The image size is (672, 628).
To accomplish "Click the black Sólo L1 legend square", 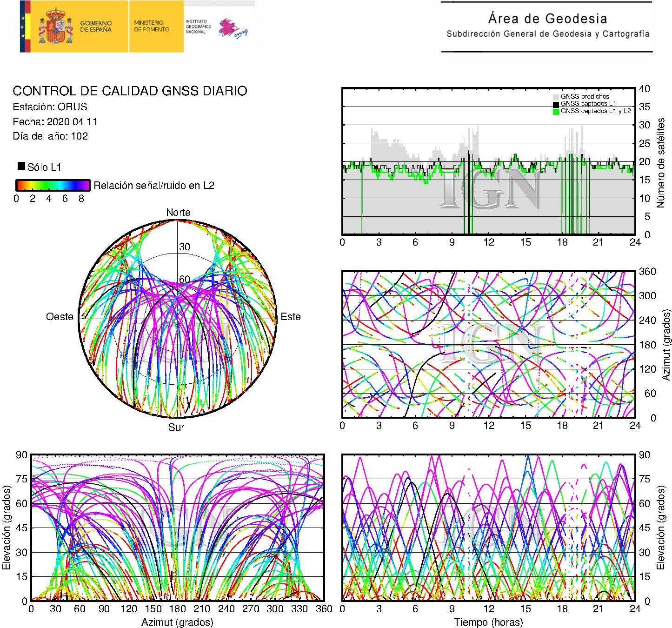I will (x=21, y=166).
